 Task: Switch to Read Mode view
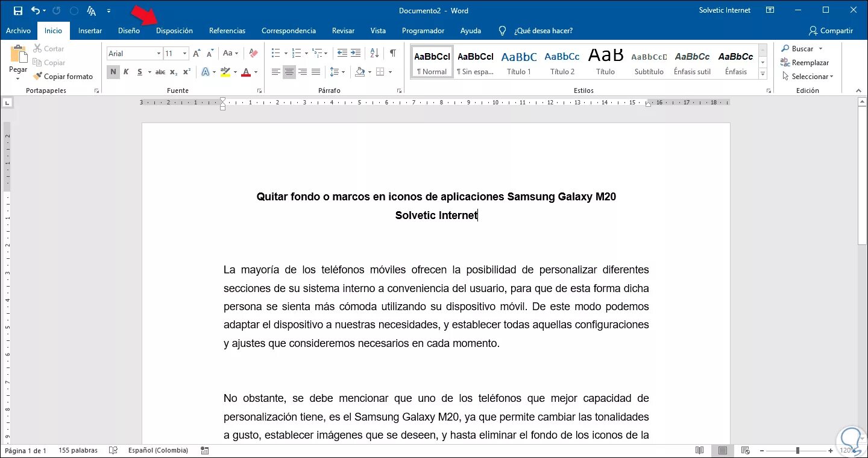point(699,451)
